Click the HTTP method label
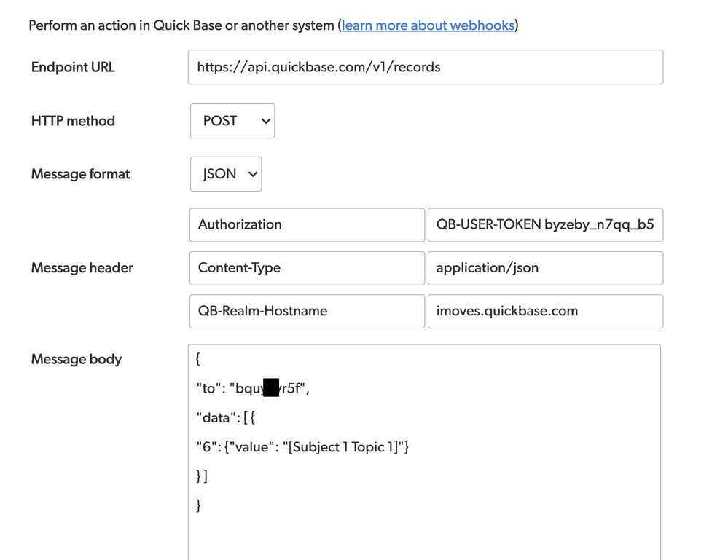The image size is (728, 560). [73, 121]
